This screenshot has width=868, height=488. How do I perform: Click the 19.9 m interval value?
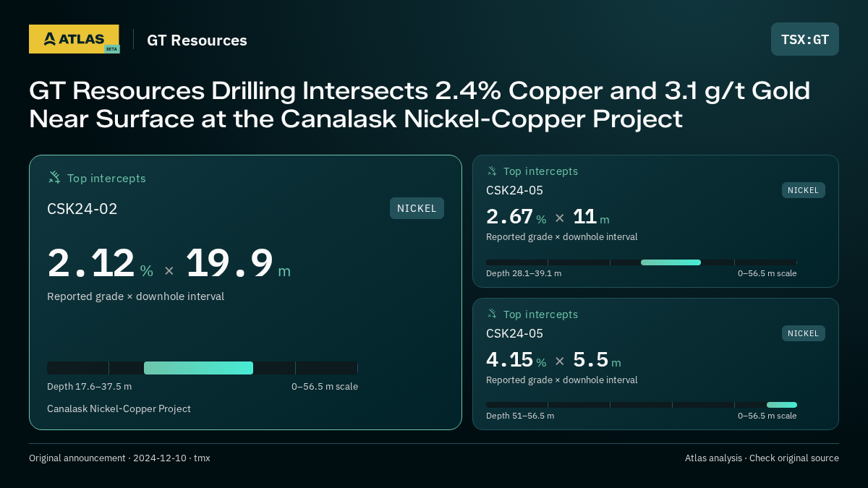(238, 263)
